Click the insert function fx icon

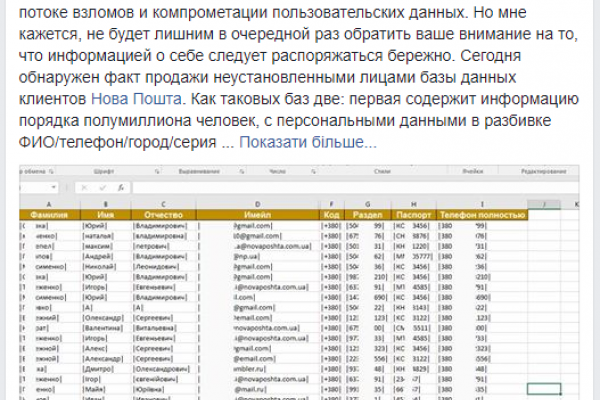point(121,188)
